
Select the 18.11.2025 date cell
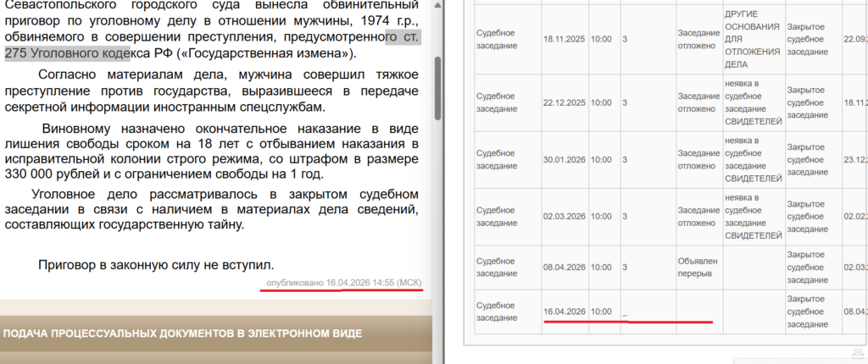pos(565,39)
